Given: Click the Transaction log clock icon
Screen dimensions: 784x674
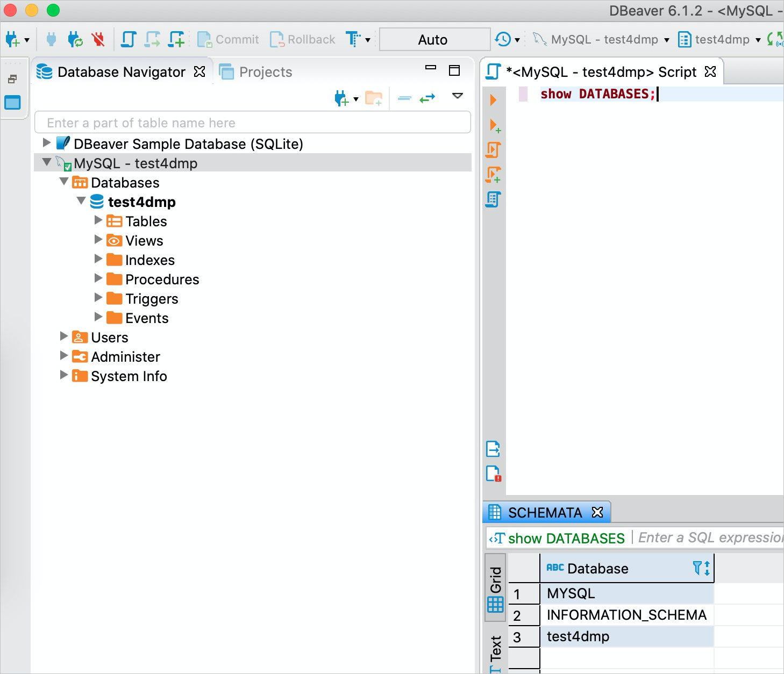Looking at the screenshot, I should click(x=503, y=39).
